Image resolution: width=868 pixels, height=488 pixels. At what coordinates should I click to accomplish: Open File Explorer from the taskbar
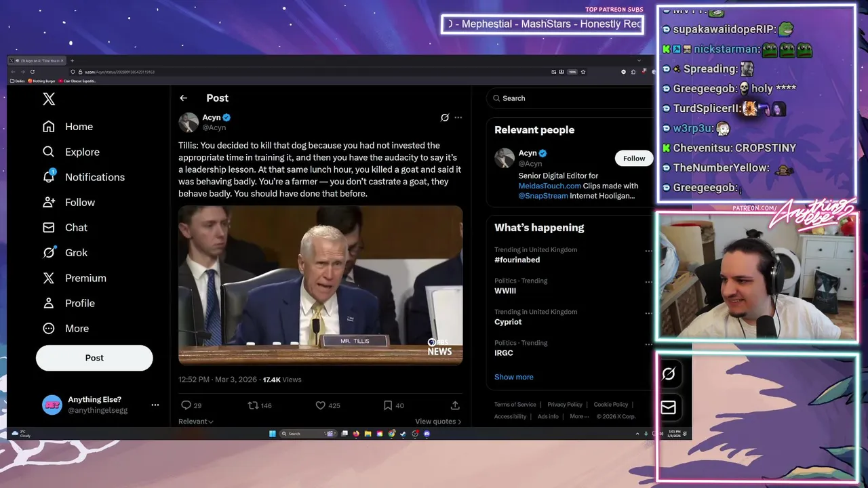pos(368,434)
